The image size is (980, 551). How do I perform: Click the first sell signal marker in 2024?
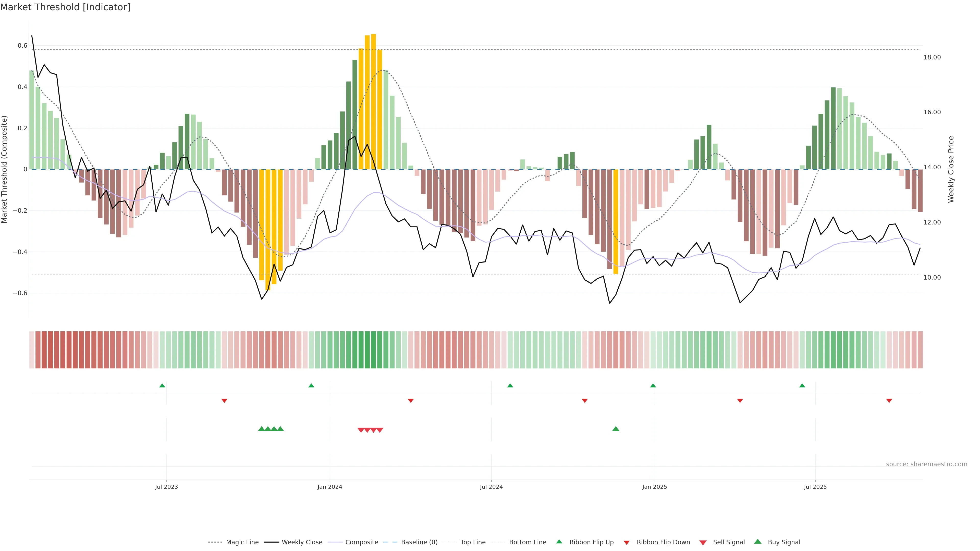click(x=361, y=430)
